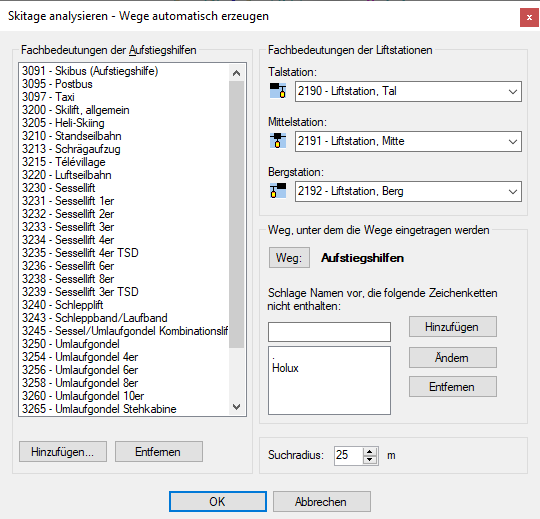Open the Talstation dropdown
This screenshot has width=540, height=519.
click(x=512, y=92)
